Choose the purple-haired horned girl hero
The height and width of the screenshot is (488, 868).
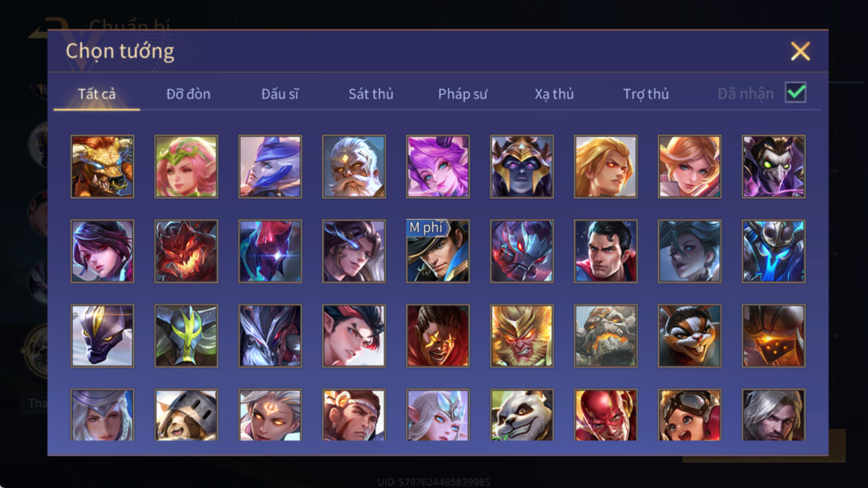[438, 166]
